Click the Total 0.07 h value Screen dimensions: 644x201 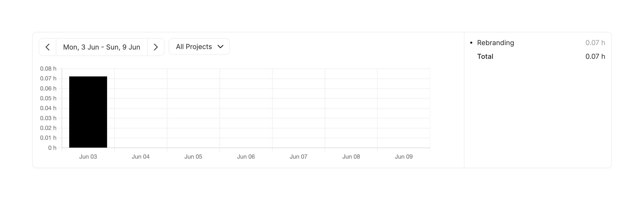595,57
